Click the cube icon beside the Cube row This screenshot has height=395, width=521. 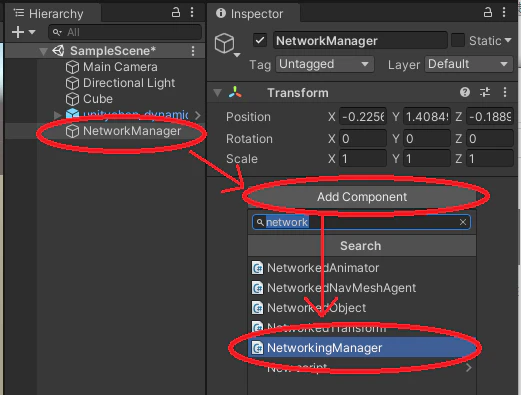point(72,99)
